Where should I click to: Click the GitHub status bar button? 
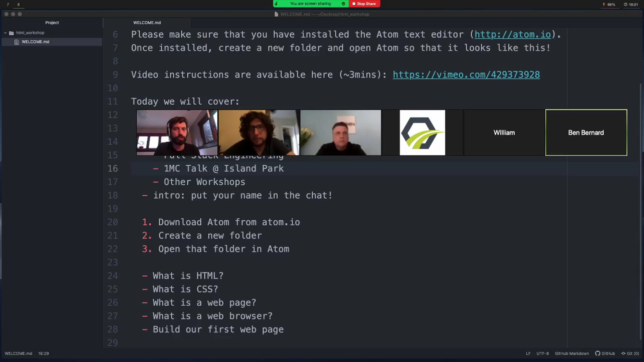tap(605, 353)
